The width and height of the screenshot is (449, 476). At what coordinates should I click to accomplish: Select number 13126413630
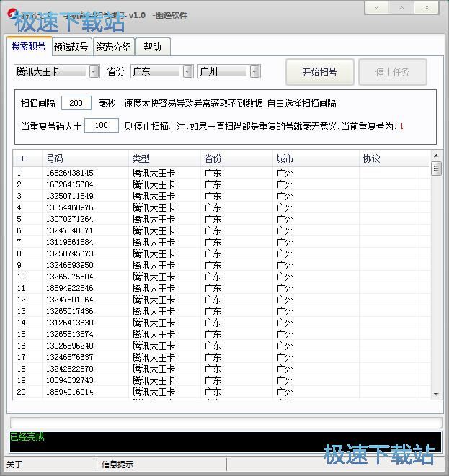click(70, 323)
